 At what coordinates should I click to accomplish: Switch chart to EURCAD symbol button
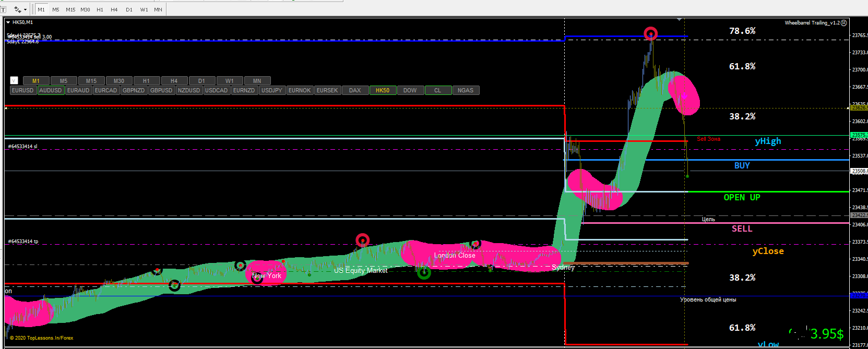(106, 90)
